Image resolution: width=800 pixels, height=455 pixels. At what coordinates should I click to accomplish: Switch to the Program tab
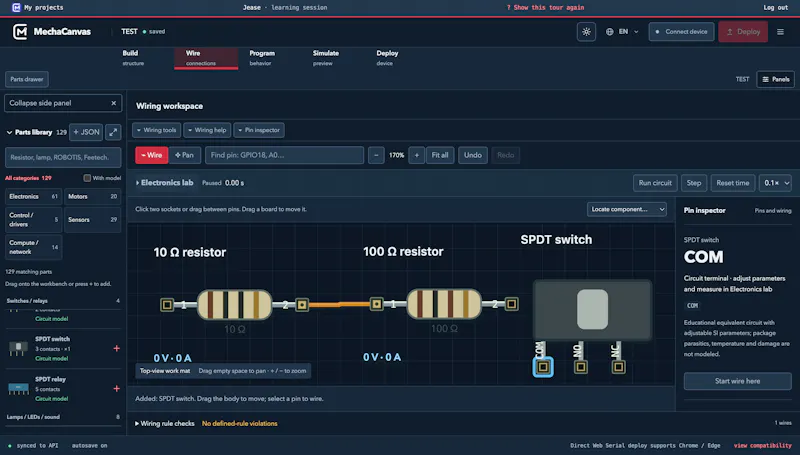(262, 58)
